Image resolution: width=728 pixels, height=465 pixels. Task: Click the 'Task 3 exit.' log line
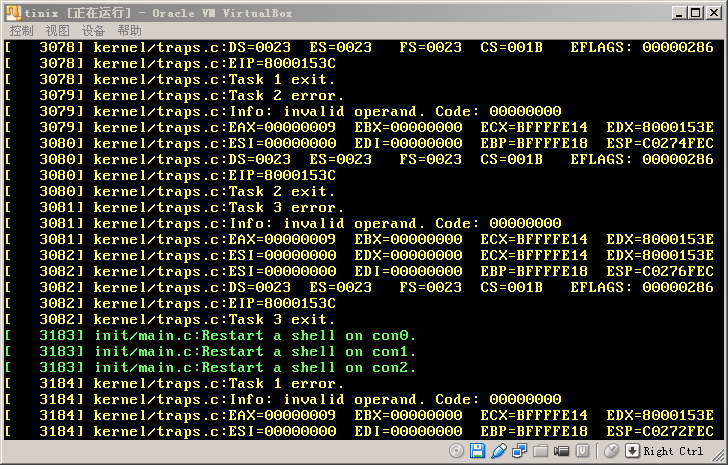pos(170,319)
